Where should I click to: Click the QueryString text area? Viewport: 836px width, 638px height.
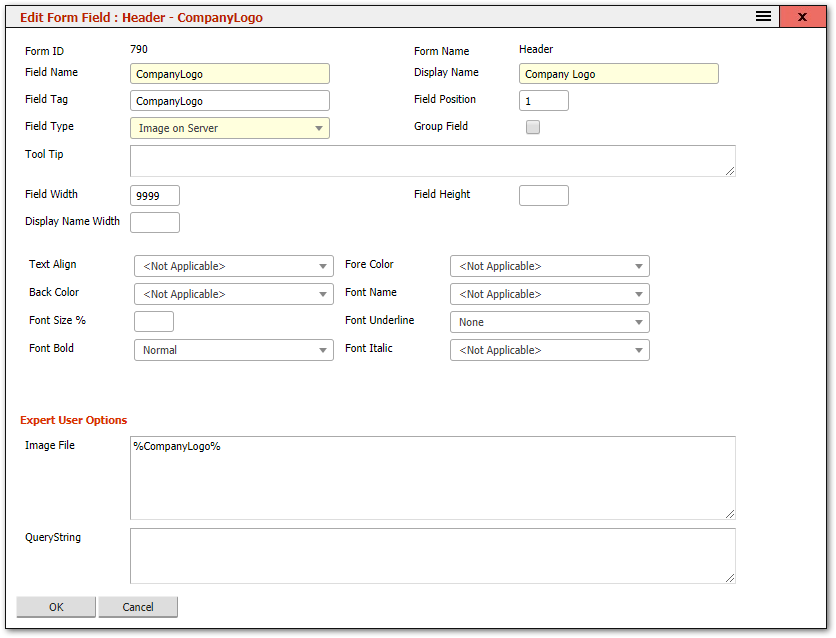(432, 555)
